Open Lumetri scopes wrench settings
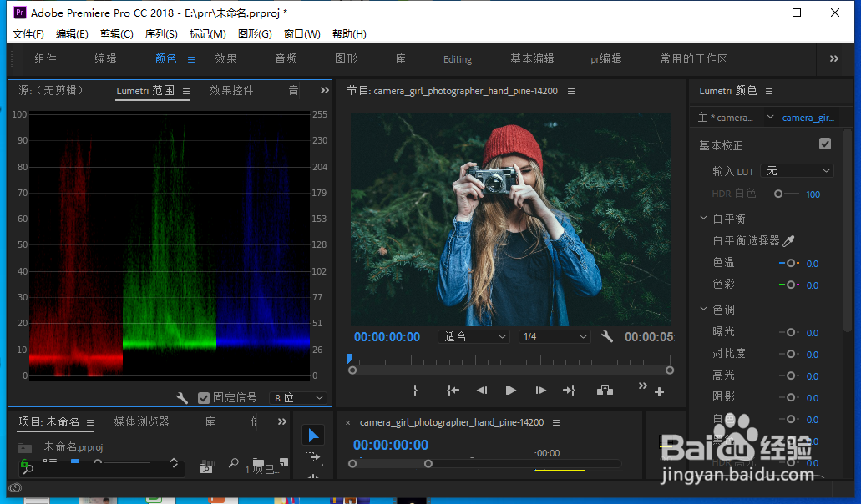The height and width of the screenshot is (504, 861). (x=182, y=398)
